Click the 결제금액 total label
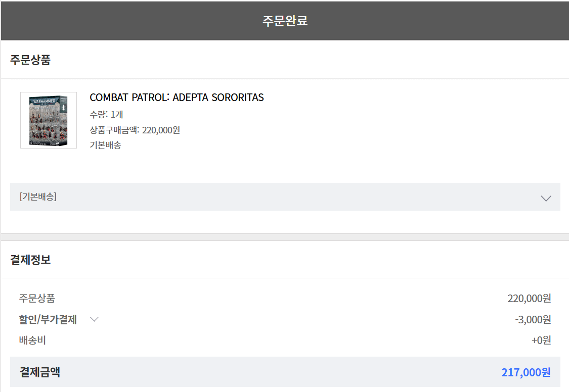569x392 pixels. point(40,372)
